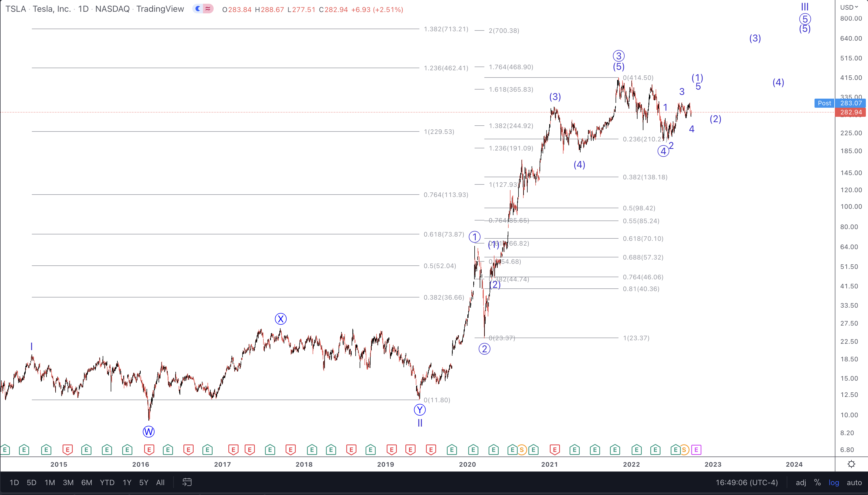Viewport: 868px width, 495px height.
Task: Select the circled 1 wave label
Action: [474, 237]
